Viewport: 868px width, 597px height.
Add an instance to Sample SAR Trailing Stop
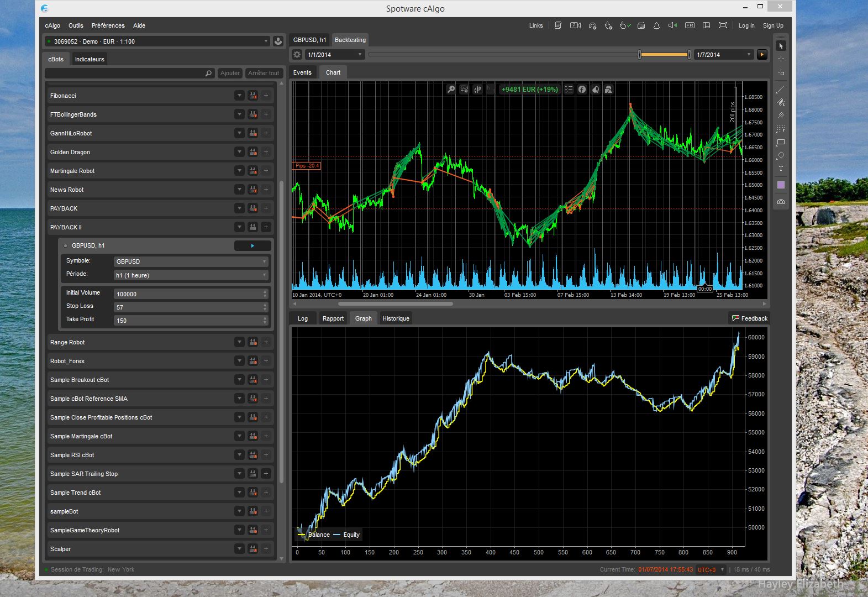pos(266,474)
